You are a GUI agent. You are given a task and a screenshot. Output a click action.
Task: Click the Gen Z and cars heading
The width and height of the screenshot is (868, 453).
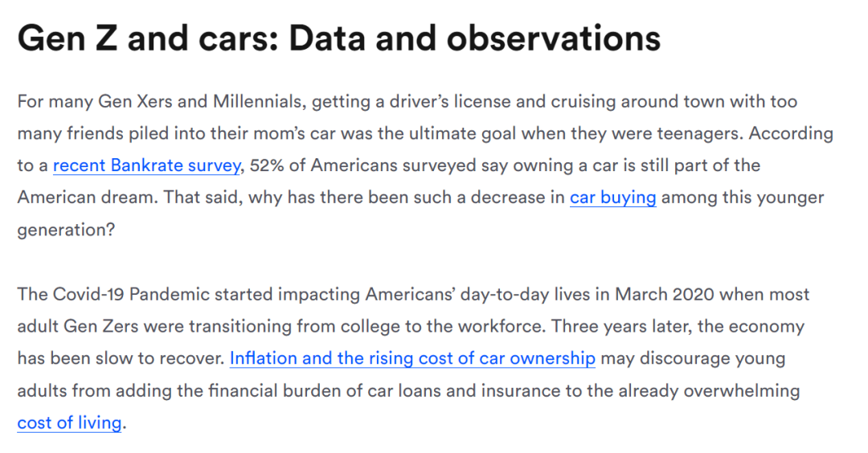click(x=339, y=39)
